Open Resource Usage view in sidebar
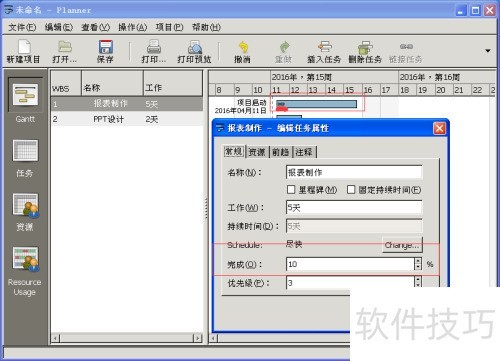Viewport: 500px width, 361px height. tap(25, 271)
